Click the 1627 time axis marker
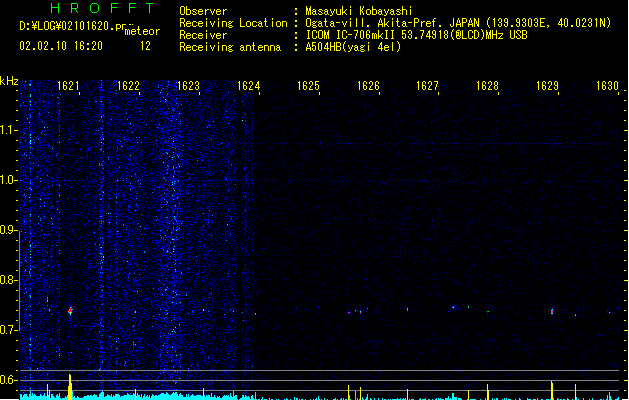629x400 pixels. [x=427, y=86]
